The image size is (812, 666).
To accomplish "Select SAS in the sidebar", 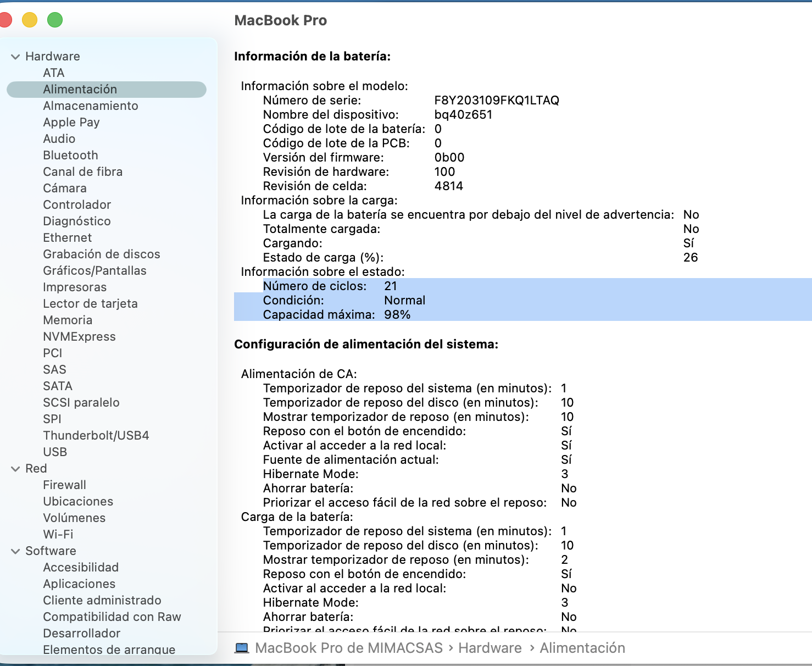I will coord(54,370).
